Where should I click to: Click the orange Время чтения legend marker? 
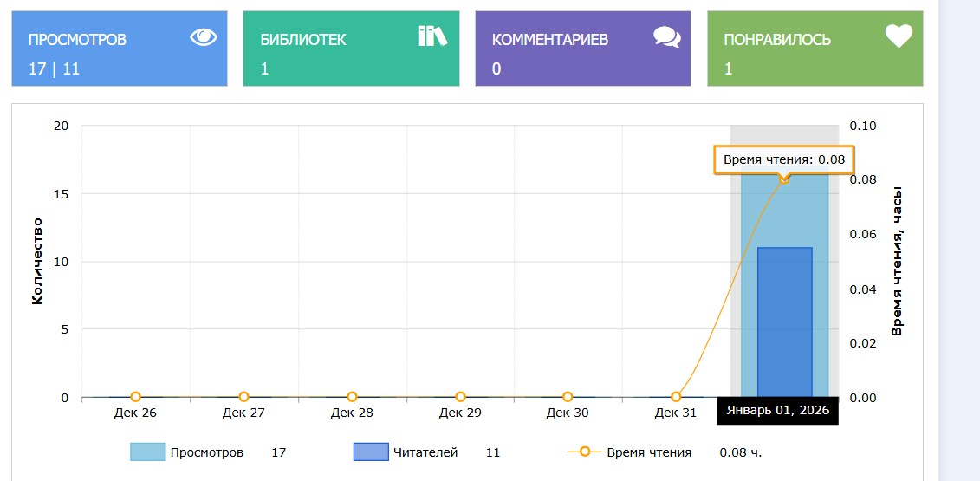[x=585, y=452]
